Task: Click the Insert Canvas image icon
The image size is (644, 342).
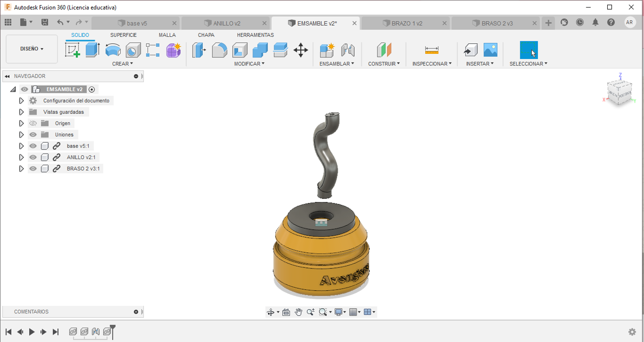Action: pos(490,50)
